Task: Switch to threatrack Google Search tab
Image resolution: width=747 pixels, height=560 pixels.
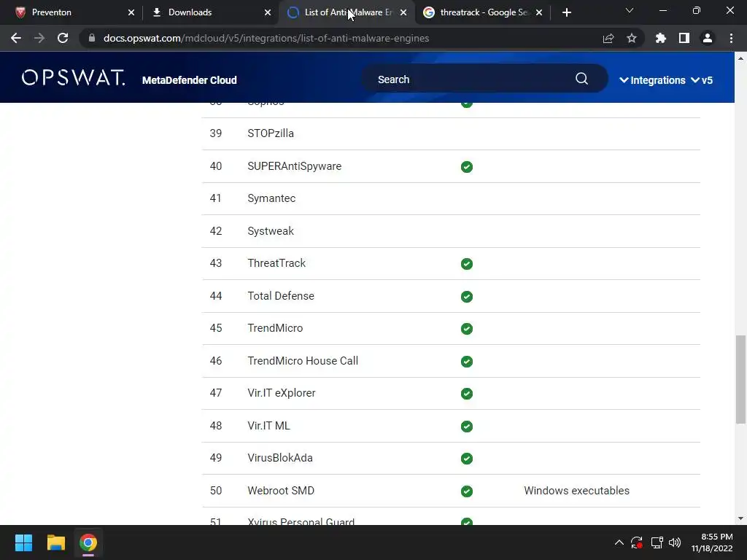Action: [484, 12]
